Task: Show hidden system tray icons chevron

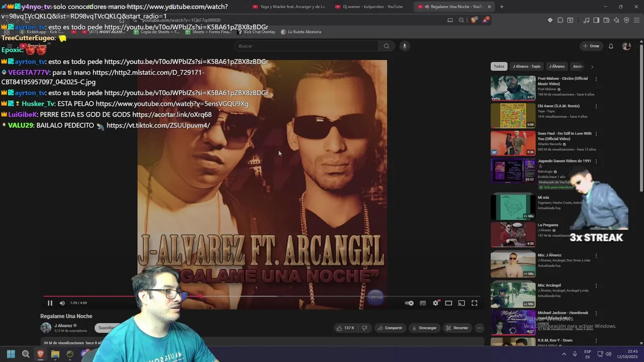Action: click(x=564, y=354)
